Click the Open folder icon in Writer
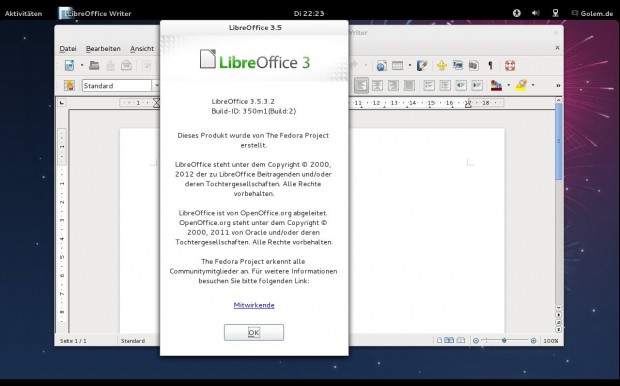620x386 pixels. pyautogui.click(x=94, y=65)
